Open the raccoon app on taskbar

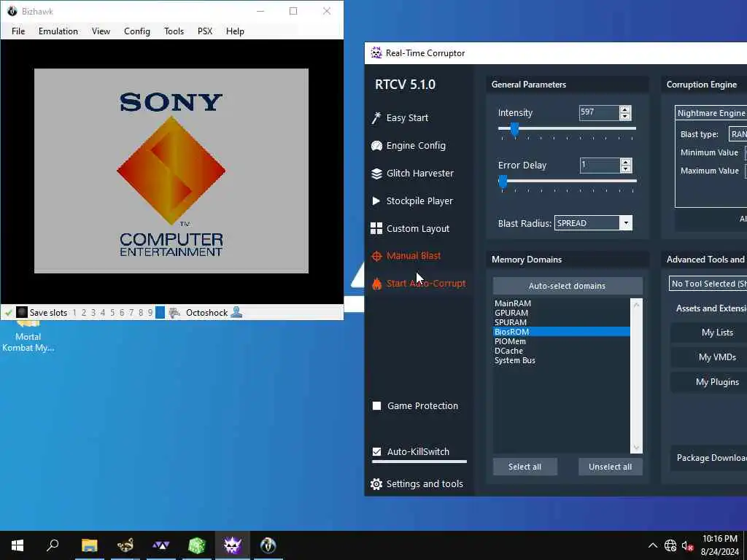[x=125, y=545]
